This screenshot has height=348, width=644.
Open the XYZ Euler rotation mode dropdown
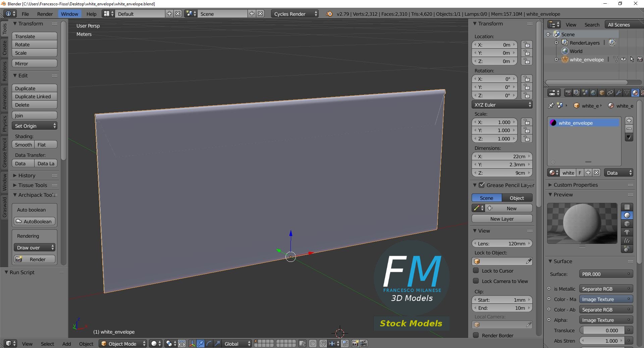[502, 105]
